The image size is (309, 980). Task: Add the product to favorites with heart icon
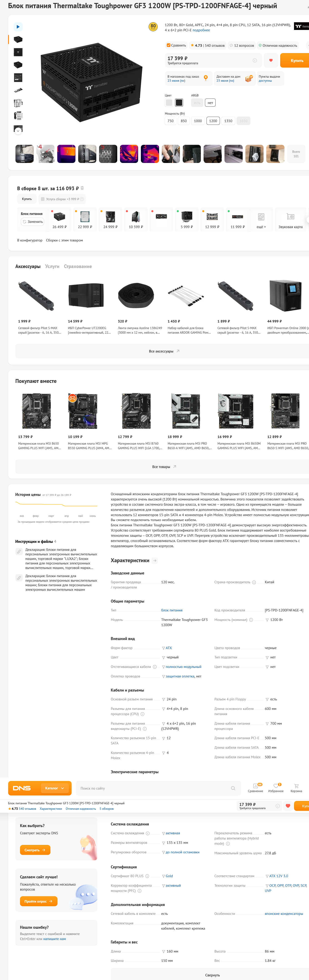(271, 60)
